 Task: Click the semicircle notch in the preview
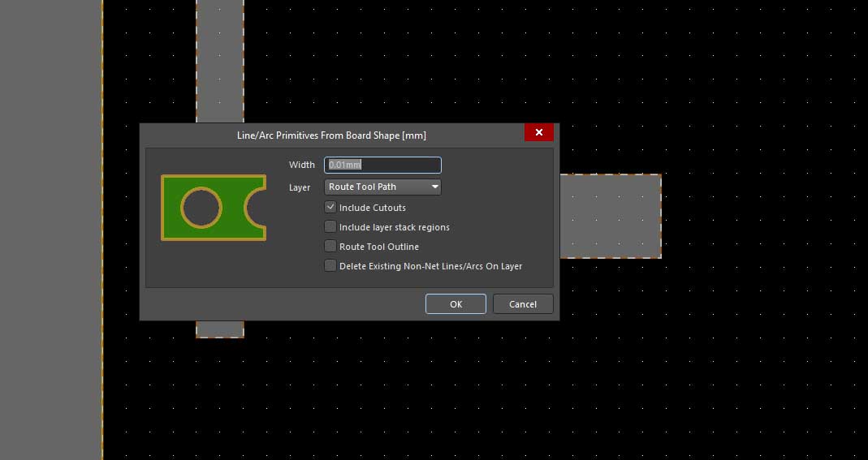tap(258, 208)
